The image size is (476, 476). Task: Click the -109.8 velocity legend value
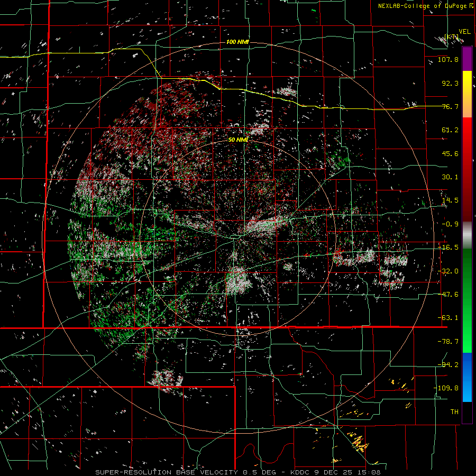coord(446,388)
